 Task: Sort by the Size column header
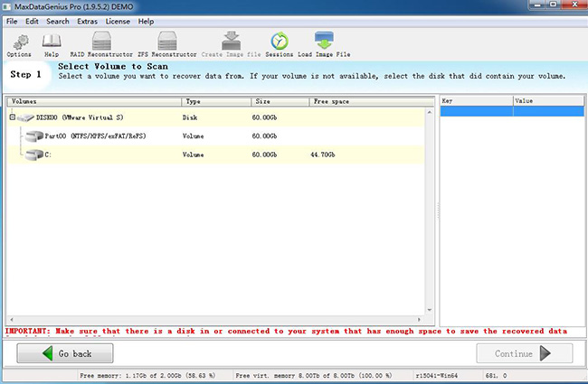pos(280,101)
